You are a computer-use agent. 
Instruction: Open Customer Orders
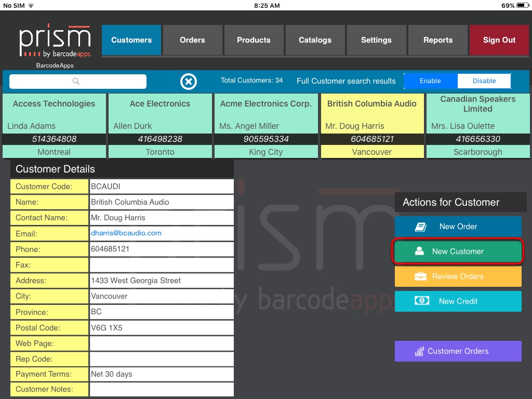coord(458,351)
